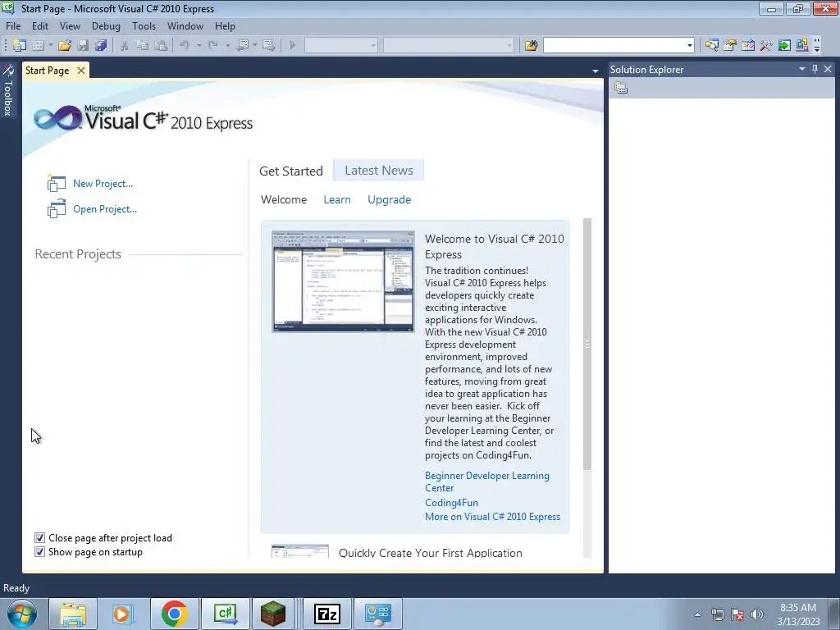This screenshot has width=840, height=630.
Task: Click the Extension Manager toolbar icon
Action: coord(802,46)
